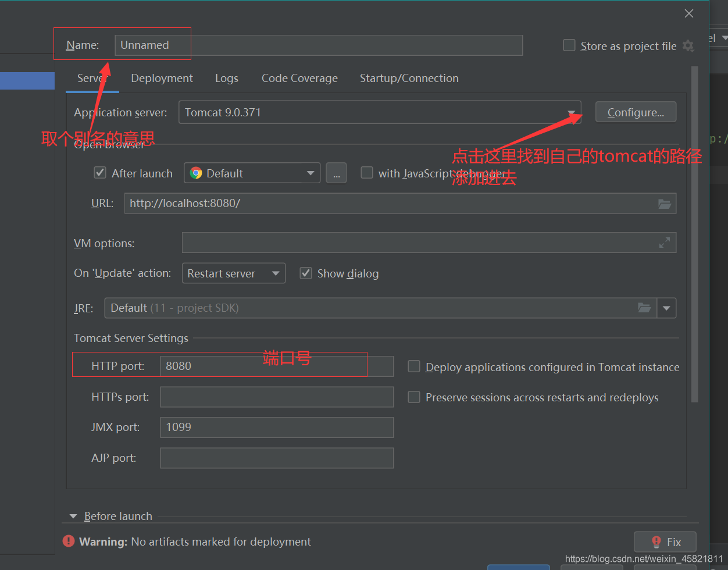Enable with JavaScript debugger checkbox

[367, 173]
